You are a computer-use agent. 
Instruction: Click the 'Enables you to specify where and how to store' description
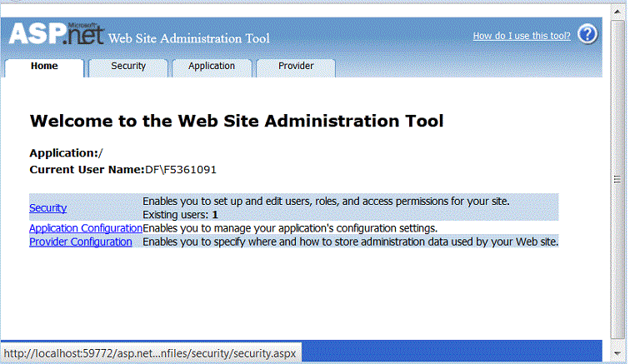coord(350,242)
